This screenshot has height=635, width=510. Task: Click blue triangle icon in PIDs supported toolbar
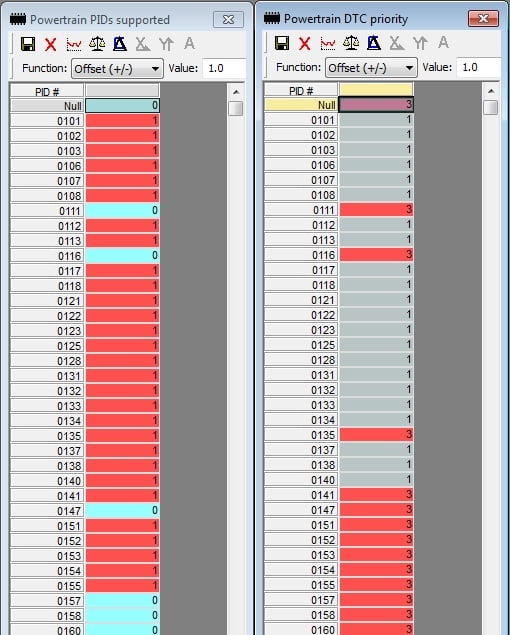tap(120, 44)
